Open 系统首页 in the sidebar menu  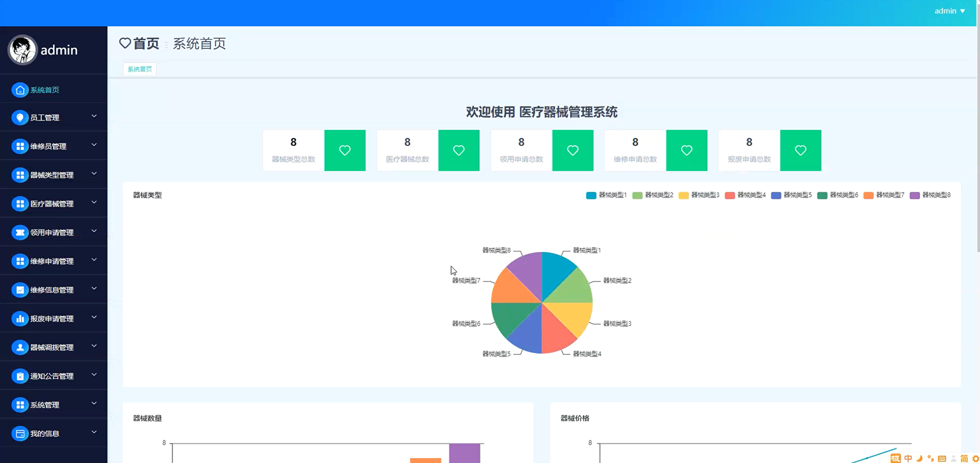(54, 90)
